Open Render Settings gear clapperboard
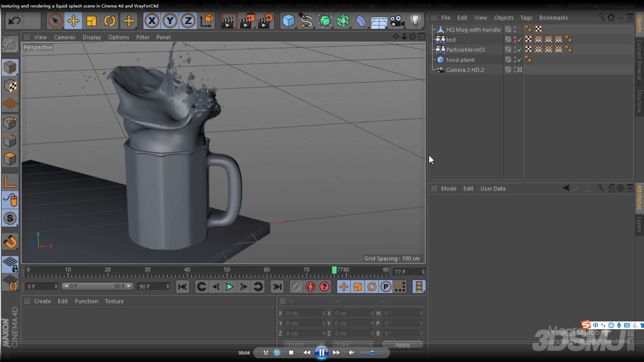 [x=265, y=21]
